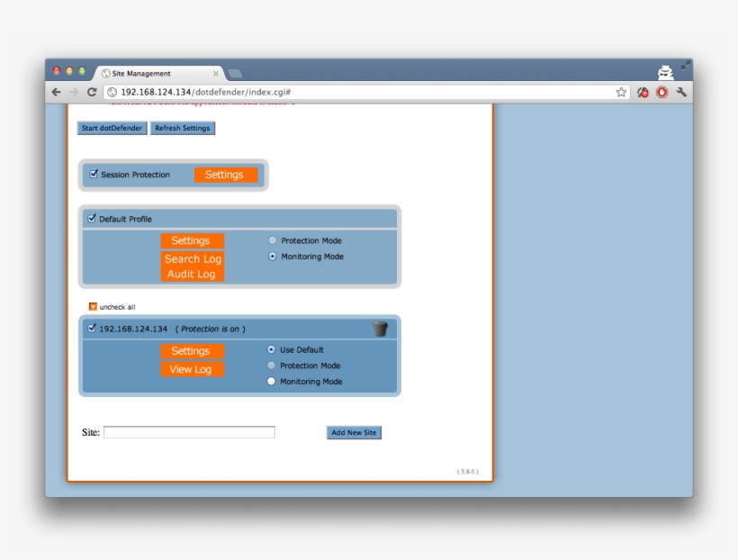Click the Protection is on status text
The width and height of the screenshot is (738, 560).
point(210,329)
